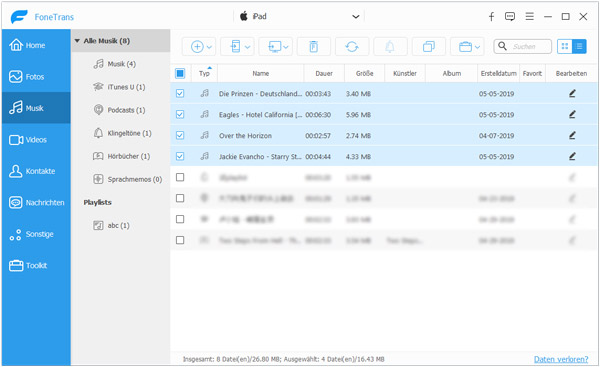Select Musik (4) category

pyautogui.click(x=114, y=64)
